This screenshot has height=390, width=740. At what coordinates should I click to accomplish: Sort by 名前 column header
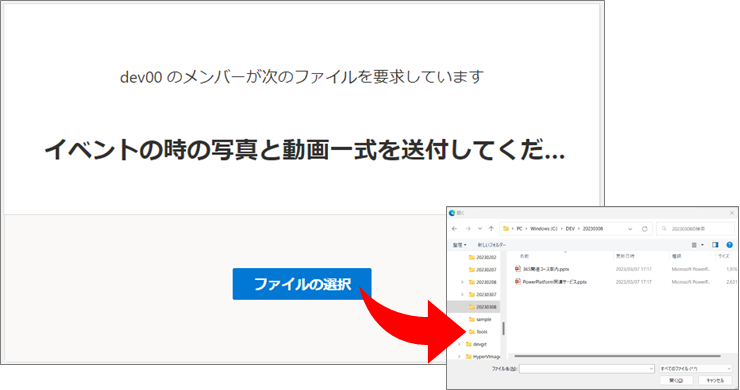524,256
